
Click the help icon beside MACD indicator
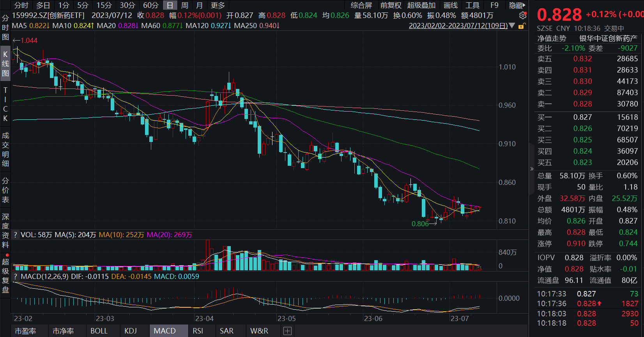click(16, 277)
